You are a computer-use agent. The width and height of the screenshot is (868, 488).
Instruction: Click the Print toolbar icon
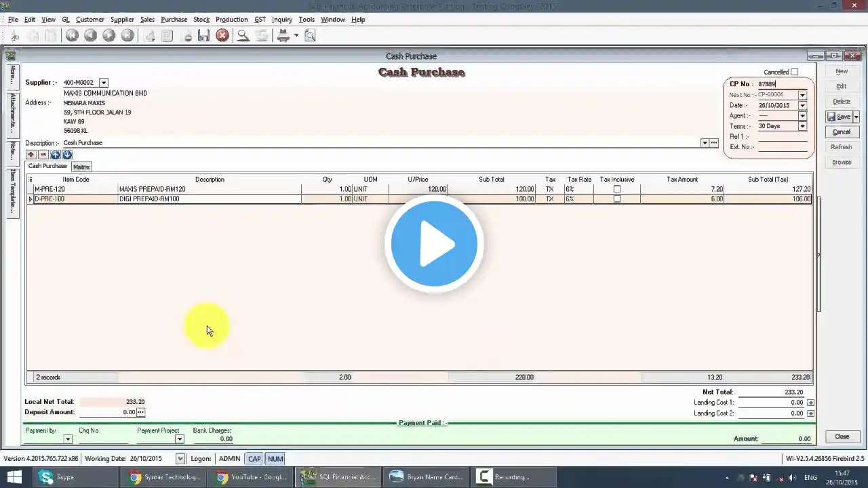(x=283, y=36)
